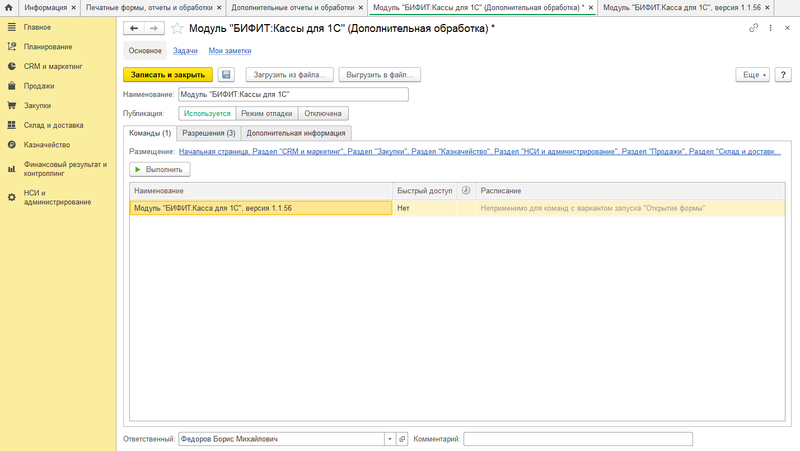Image resolution: width=800 pixels, height=451 pixels.
Task: Close the form with X icon
Action: (787, 28)
